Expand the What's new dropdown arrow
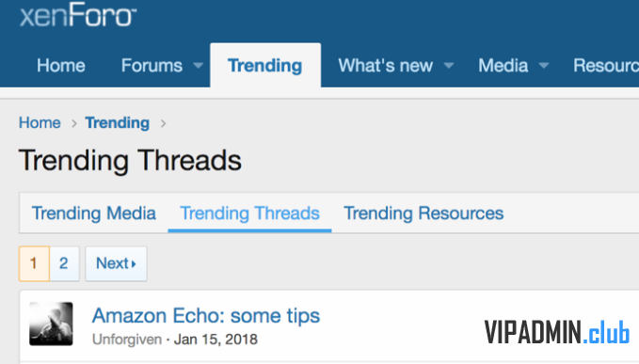Viewport: 639px width, 364px height. pyautogui.click(x=449, y=66)
